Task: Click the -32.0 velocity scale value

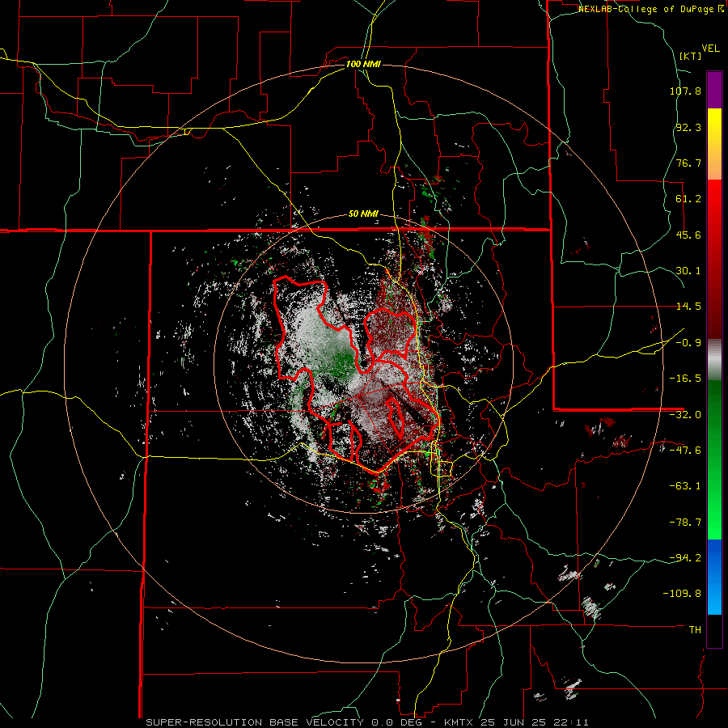Action: (x=685, y=415)
